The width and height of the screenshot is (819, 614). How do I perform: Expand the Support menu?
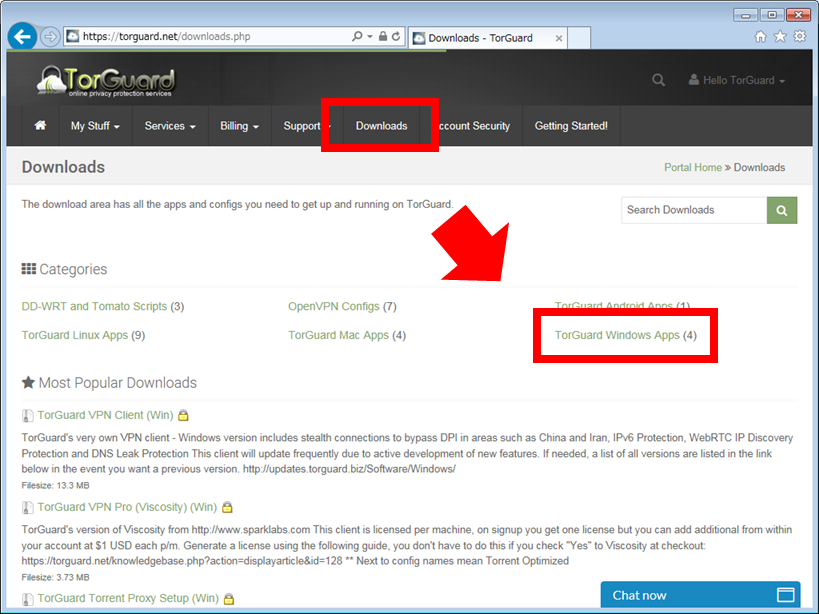tap(307, 126)
